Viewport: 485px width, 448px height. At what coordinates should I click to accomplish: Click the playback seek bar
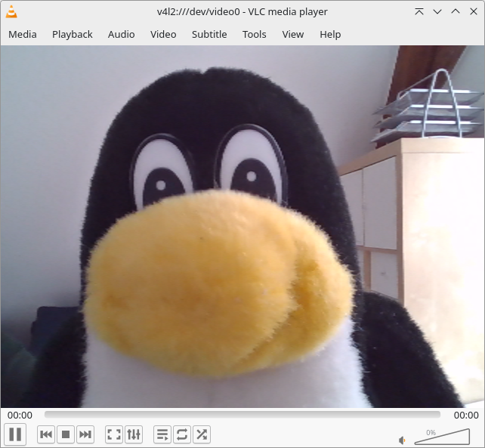pos(242,415)
